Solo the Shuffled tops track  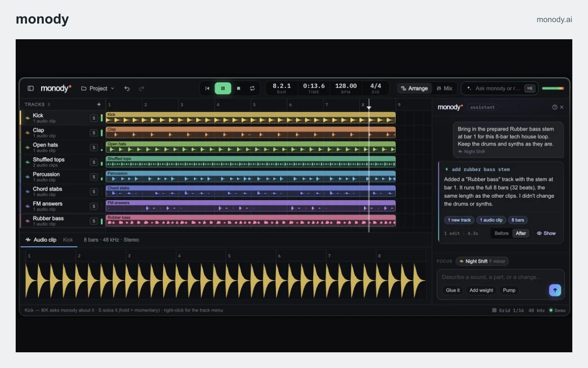(93, 162)
